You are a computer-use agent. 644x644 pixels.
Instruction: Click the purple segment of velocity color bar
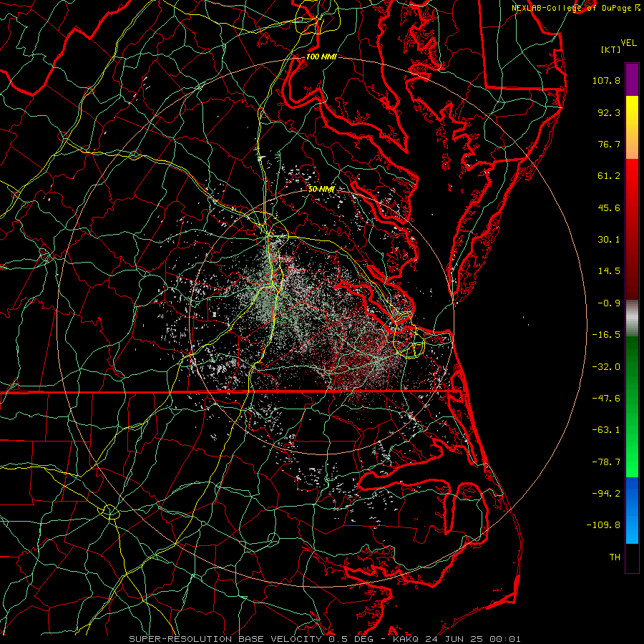point(632,79)
